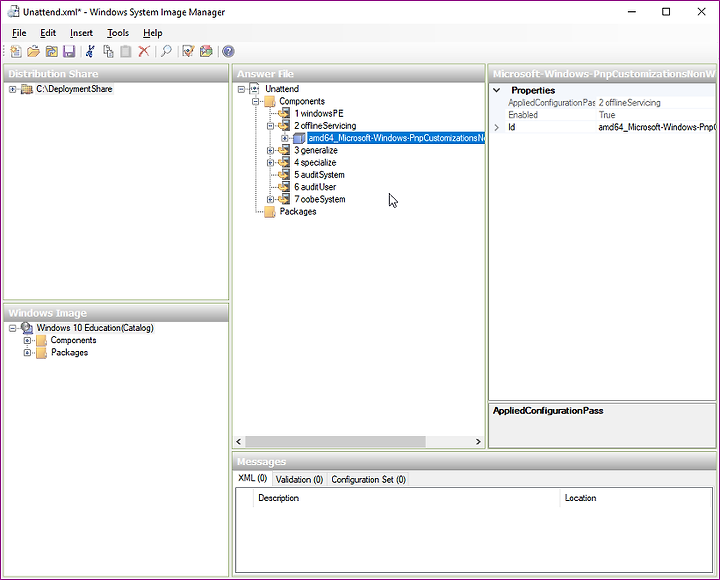
Task: Collapse the Windows 10 Education catalog node
Action: tap(13, 328)
